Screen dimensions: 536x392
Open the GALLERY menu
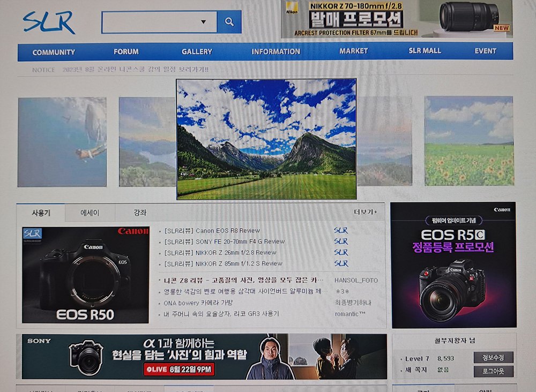point(197,51)
